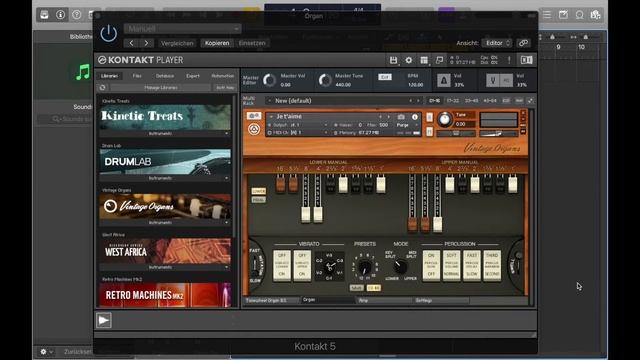The width and height of the screenshot is (640, 360).
Task: Switch to the Expert browser tab
Action: 193,76
